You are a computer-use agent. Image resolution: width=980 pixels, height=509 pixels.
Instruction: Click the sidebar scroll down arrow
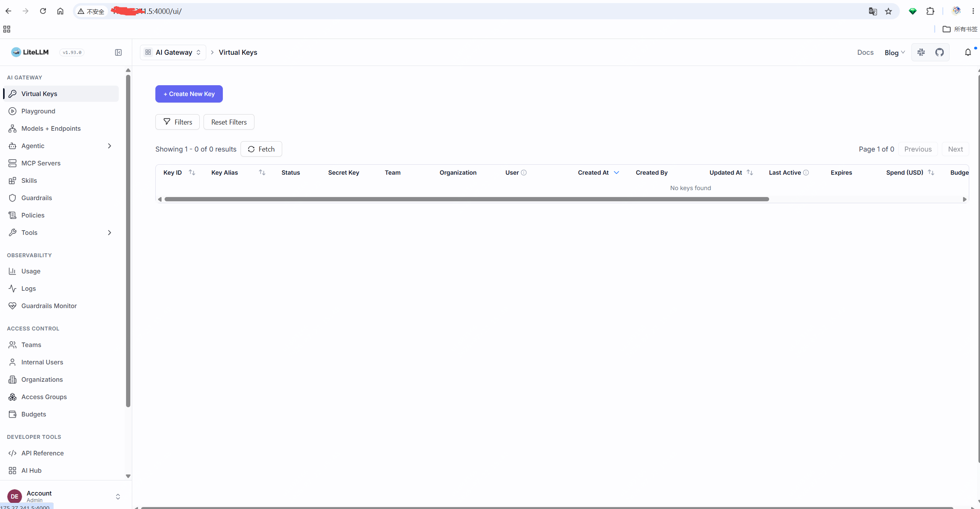click(x=128, y=476)
